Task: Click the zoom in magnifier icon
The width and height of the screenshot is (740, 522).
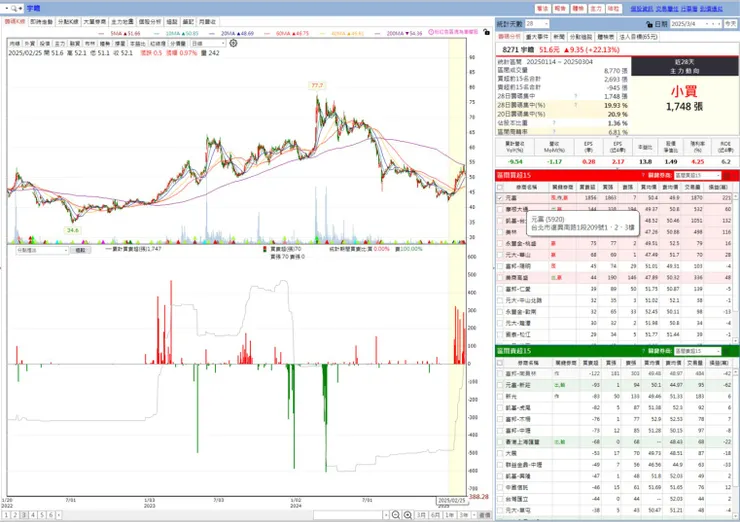Action: click(408, 515)
